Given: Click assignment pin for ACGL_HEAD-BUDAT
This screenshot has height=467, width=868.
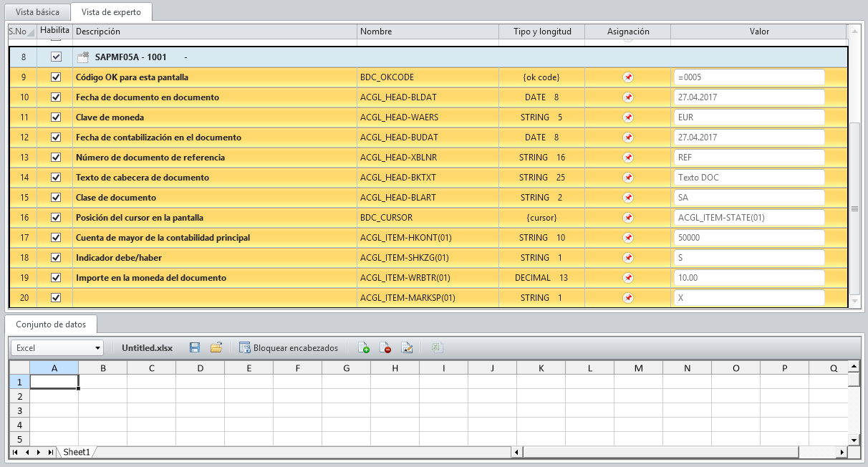Looking at the screenshot, I should [628, 137].
